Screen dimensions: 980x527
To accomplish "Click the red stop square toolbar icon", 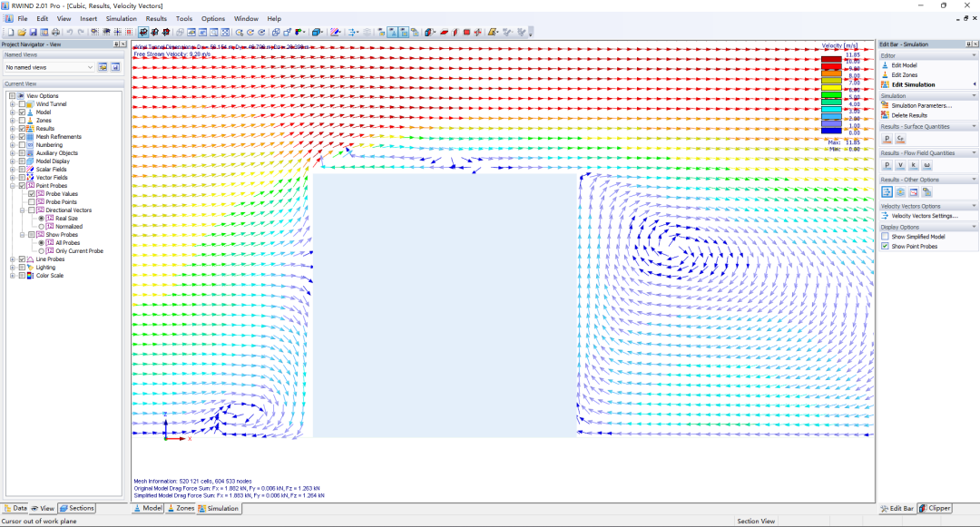I will point(466,32).
